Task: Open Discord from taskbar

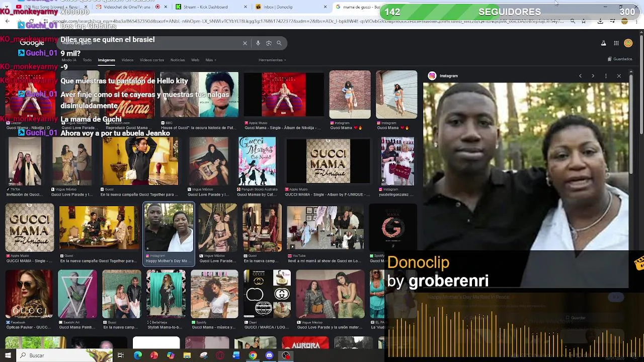Action: click(x=269, y=355)
